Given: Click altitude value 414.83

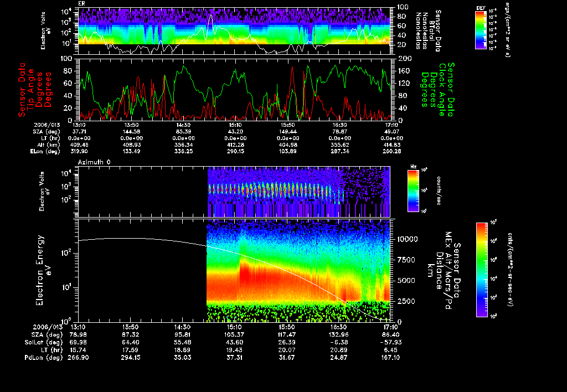Looking at the screenshot, I should [x=392, y=145].
